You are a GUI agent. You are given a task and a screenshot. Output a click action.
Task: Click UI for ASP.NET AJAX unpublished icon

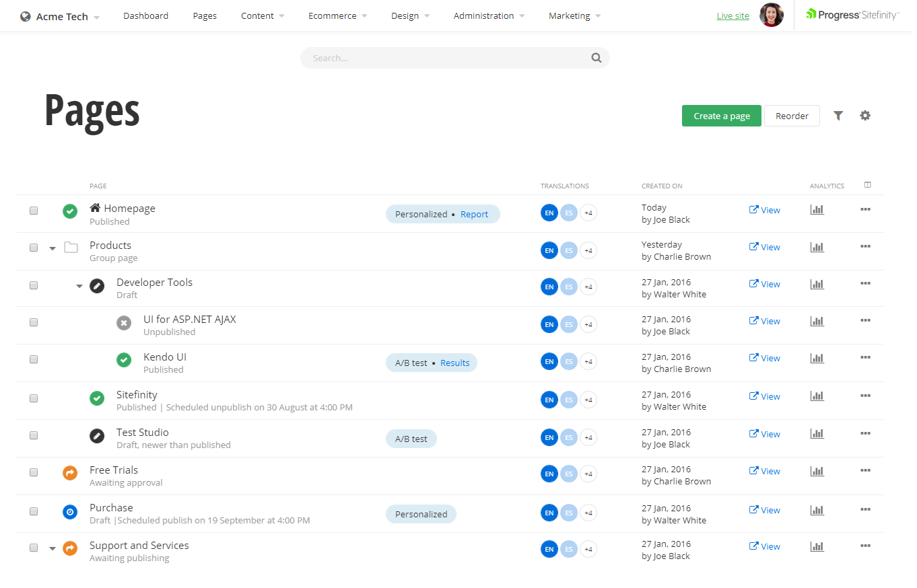pos(124,323)
